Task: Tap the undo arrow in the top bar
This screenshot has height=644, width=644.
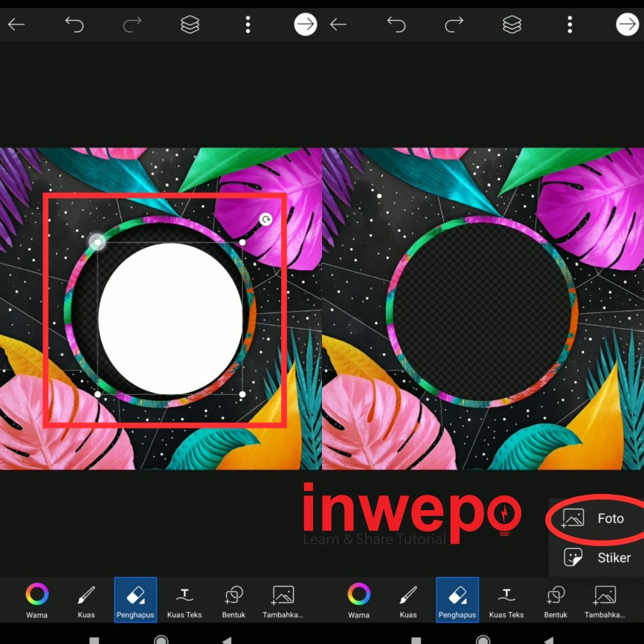Action: click(74, 24)
